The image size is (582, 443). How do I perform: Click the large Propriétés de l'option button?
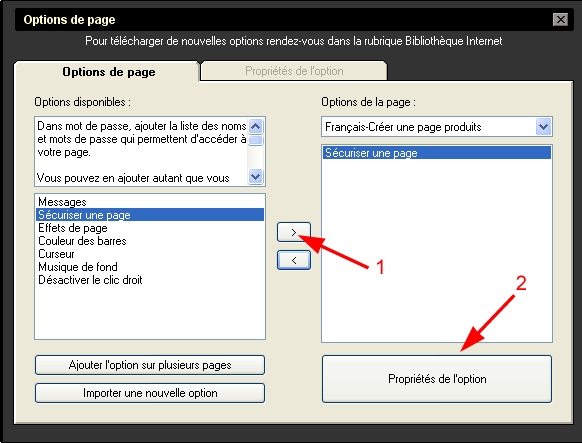(437, 379)
